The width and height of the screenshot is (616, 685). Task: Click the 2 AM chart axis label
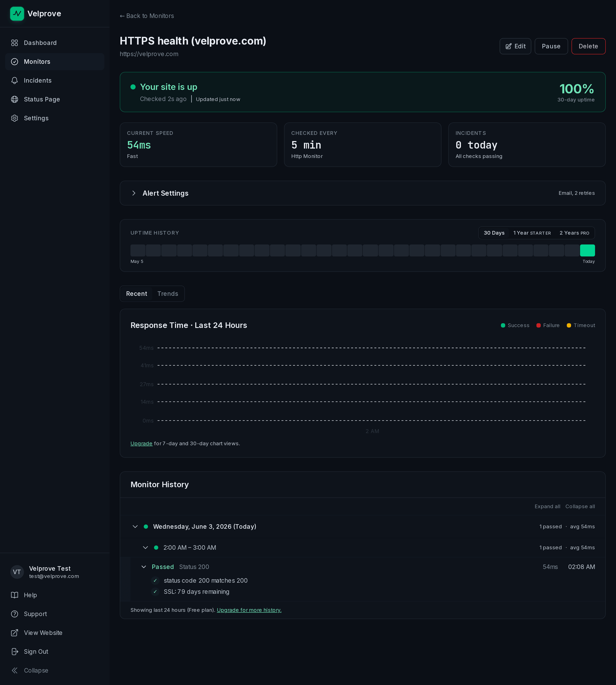(x=372, y=431)
